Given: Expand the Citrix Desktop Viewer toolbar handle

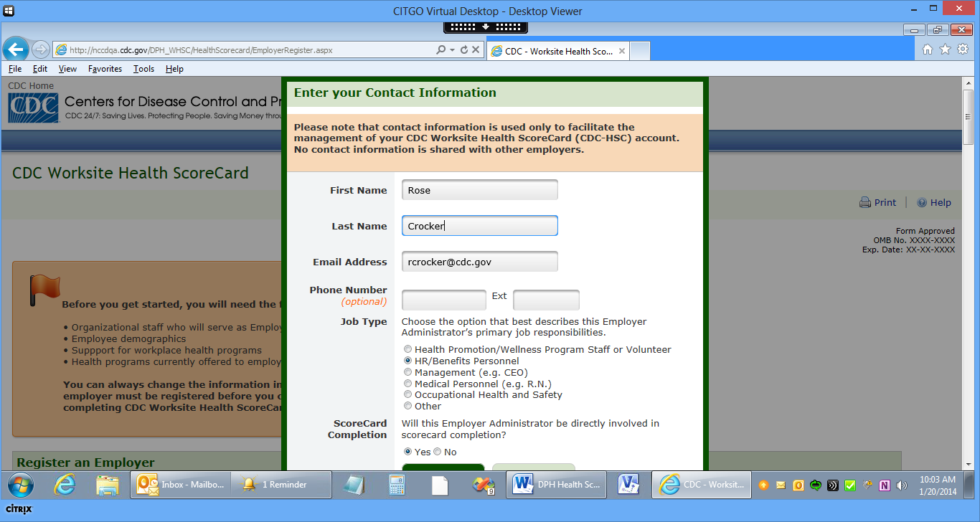Looking at the screenshot, I should click(x=486, y=27).
